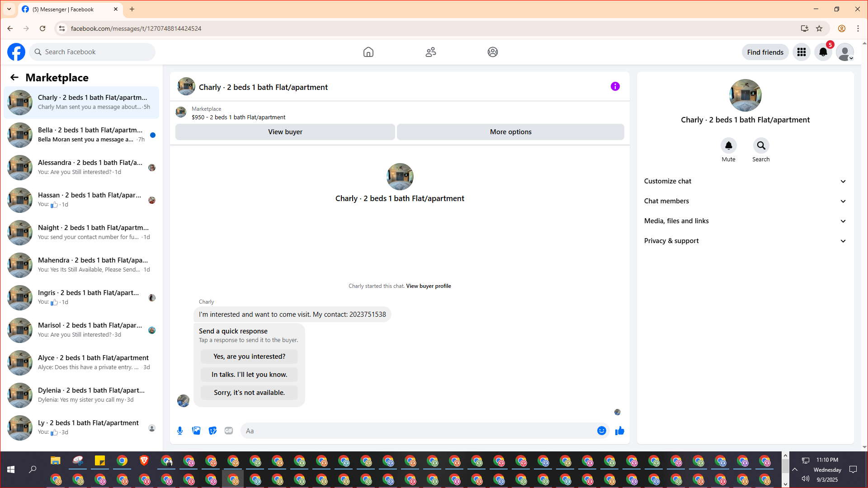Open Brave browser from the taskbar
Viewport: 868px width, 488px height.
(144, 461)
